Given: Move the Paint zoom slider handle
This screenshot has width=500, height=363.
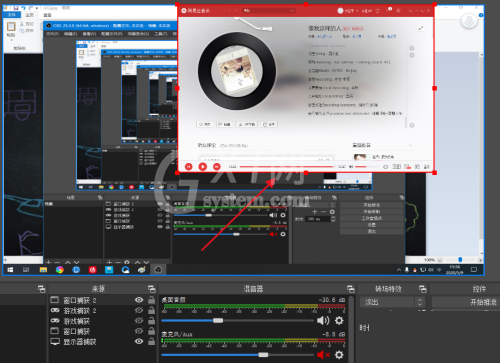Looking at the screenshot, I should pos(460,259).
